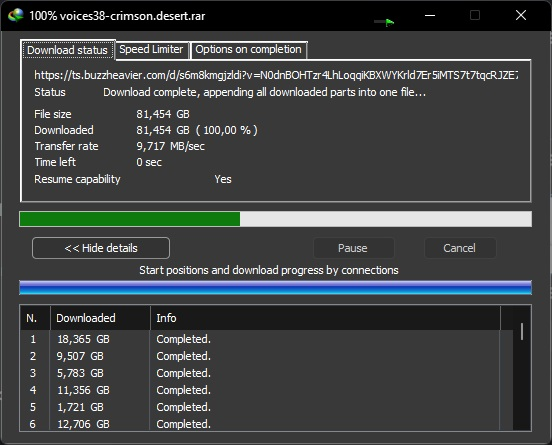Click the connections list scrollbar thumb
The height and width of the screenshot is (445, 552).
[522, 332]
